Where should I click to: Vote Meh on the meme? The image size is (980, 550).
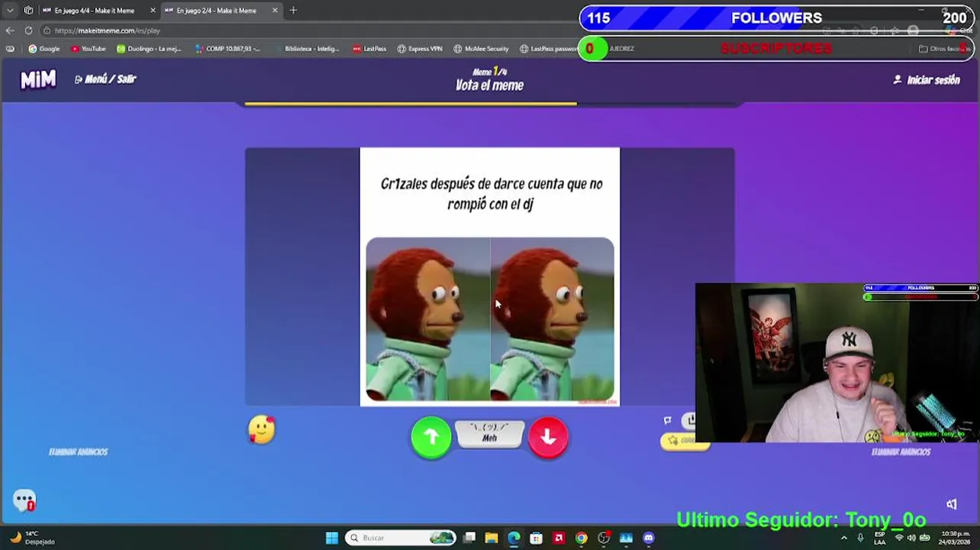489,433
